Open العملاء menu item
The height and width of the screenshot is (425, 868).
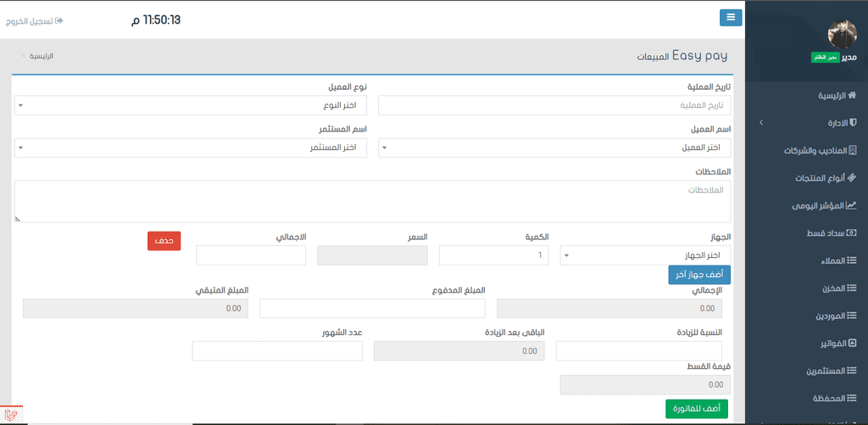837,260
